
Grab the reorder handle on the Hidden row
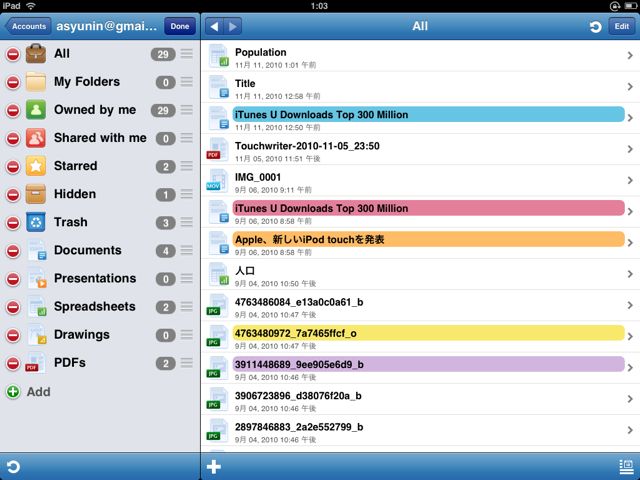coord(187,194)
